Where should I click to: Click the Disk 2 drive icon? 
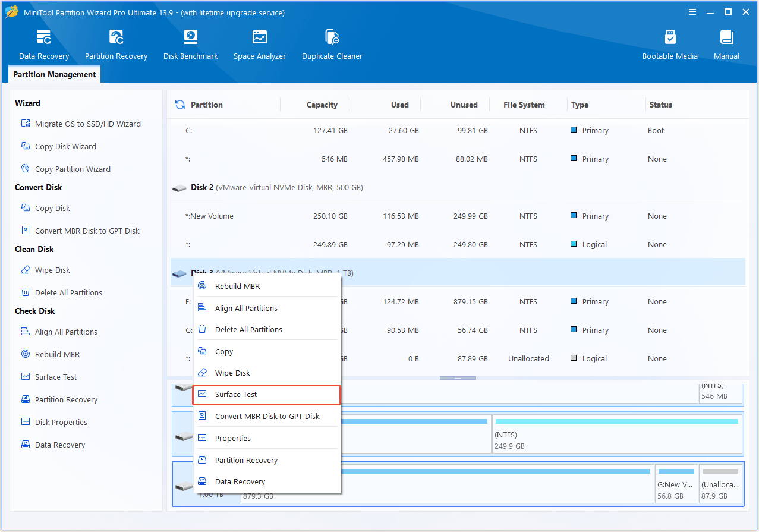point(179,188)
